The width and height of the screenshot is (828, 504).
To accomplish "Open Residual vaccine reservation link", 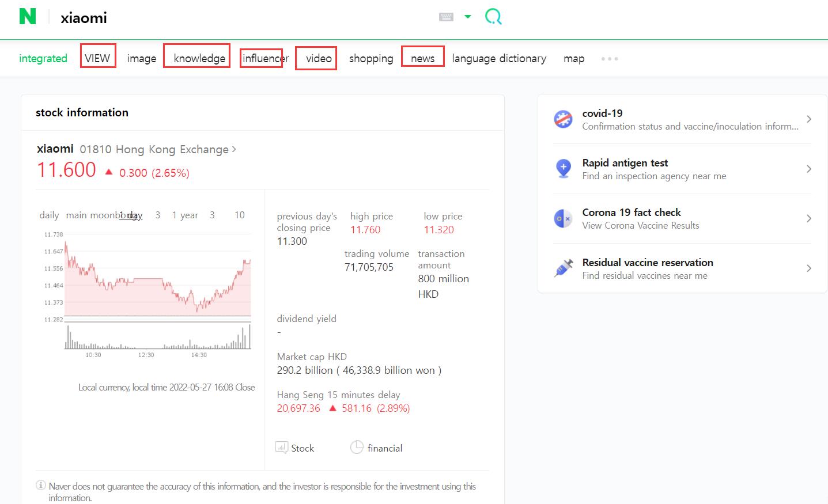I will (648, 268).
